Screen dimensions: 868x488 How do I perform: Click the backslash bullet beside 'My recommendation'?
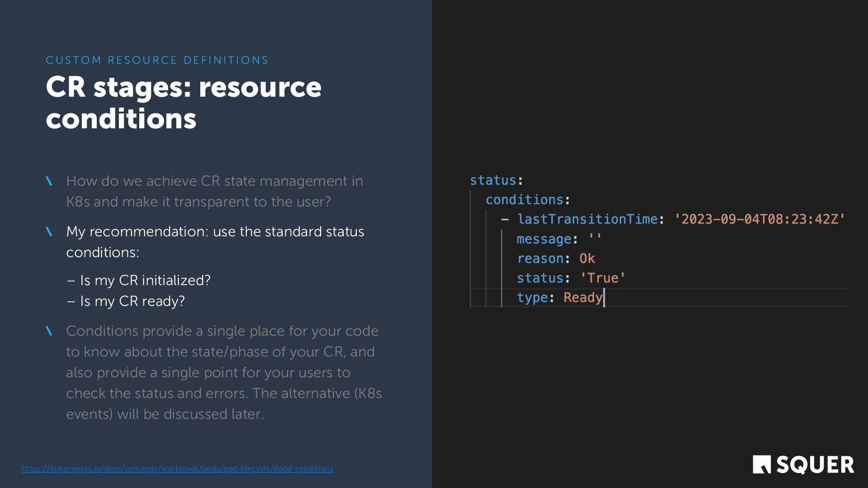49,232
